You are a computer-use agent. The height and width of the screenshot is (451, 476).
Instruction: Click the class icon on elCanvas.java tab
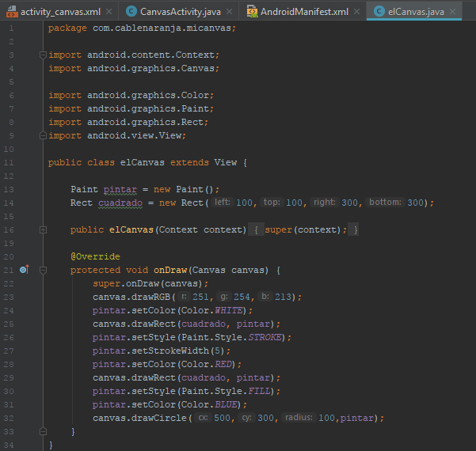379,12
